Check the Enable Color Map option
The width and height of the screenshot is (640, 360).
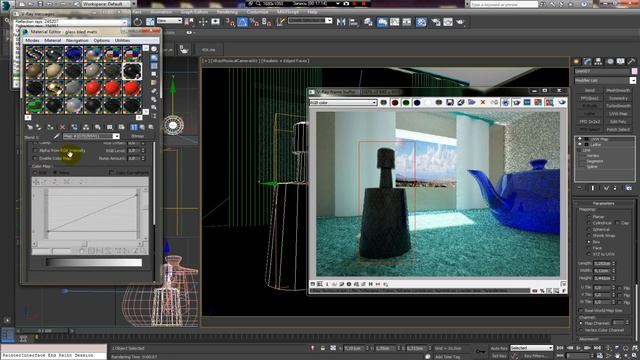tap(35, 158)
